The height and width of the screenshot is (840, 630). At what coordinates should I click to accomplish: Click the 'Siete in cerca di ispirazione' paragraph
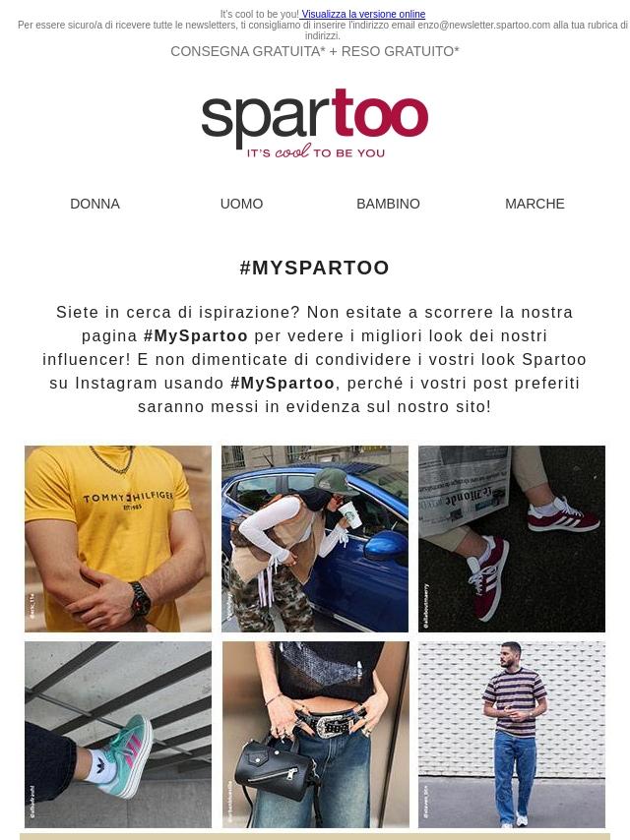tap(315, 359)
